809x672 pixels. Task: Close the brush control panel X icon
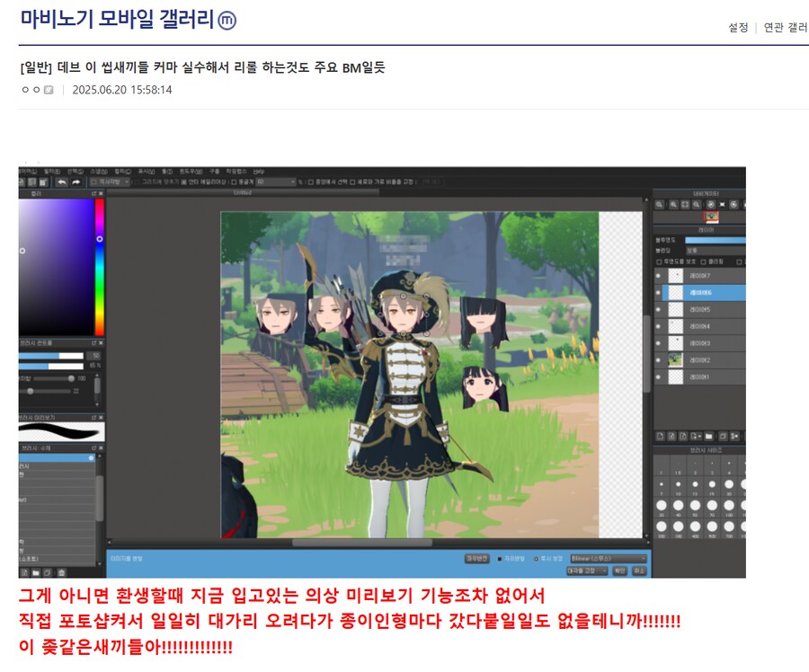click(101, 342)
